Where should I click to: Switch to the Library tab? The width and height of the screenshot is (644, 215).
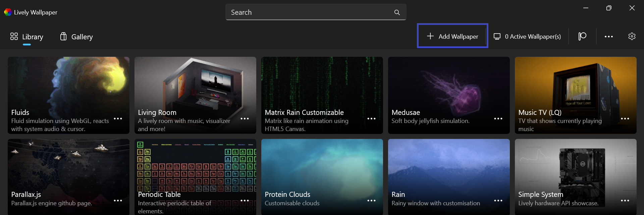click(x=27, y=37)
